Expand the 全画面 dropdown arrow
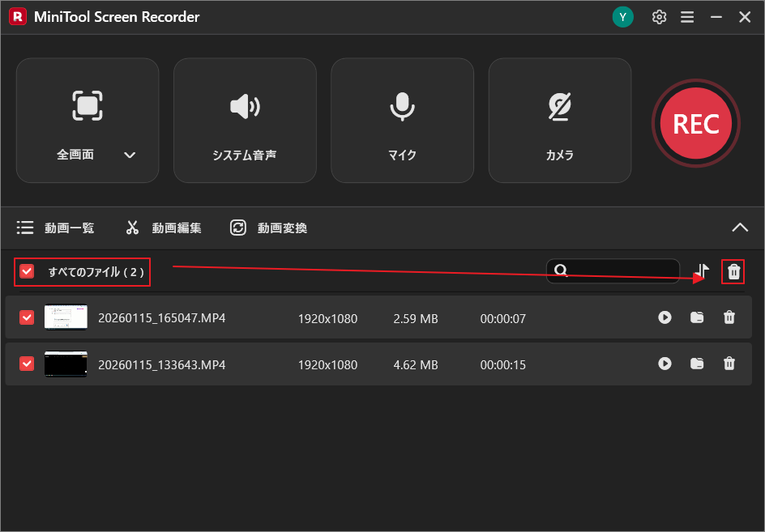This screenshot has width=765, height=532. coord(130,154)
